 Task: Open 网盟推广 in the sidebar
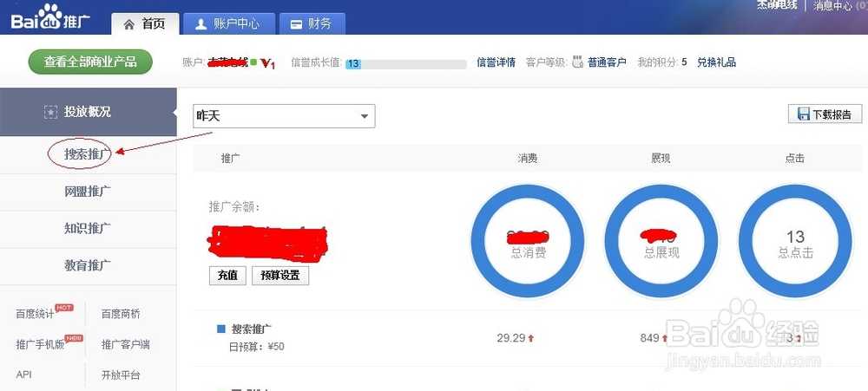click(x=88, y=192)
